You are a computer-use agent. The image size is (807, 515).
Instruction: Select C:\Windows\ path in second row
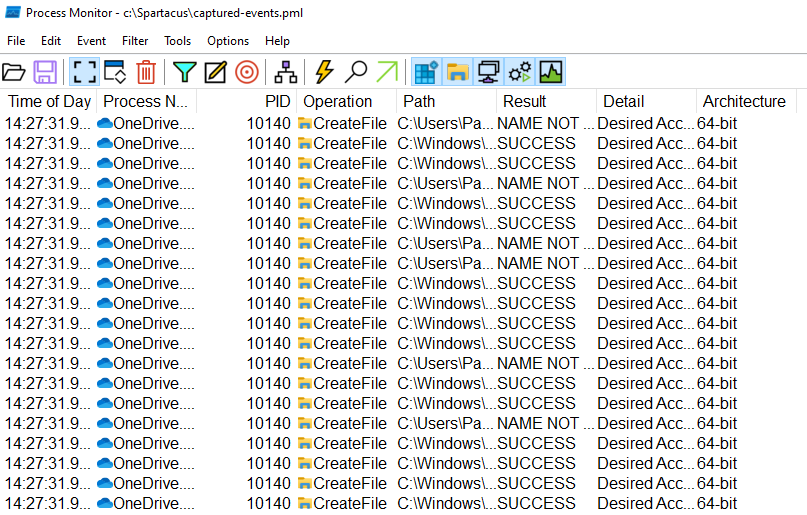[x=446, y=143]
